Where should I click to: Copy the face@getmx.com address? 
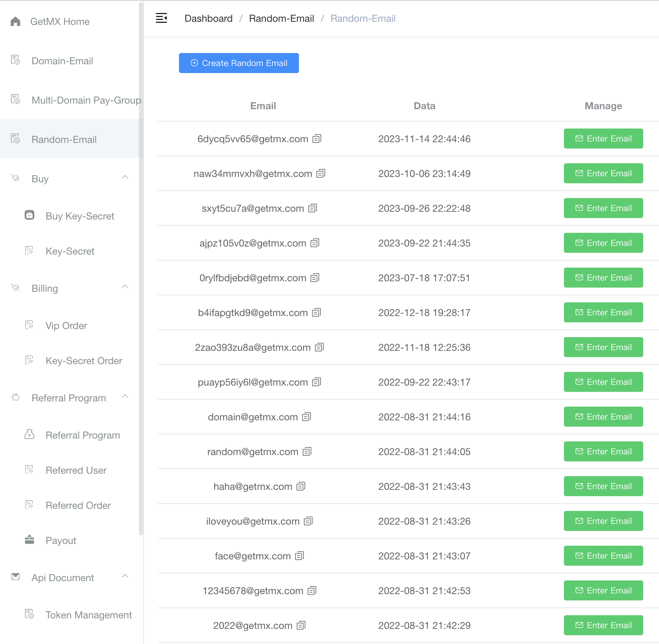(x=299, y=556)
